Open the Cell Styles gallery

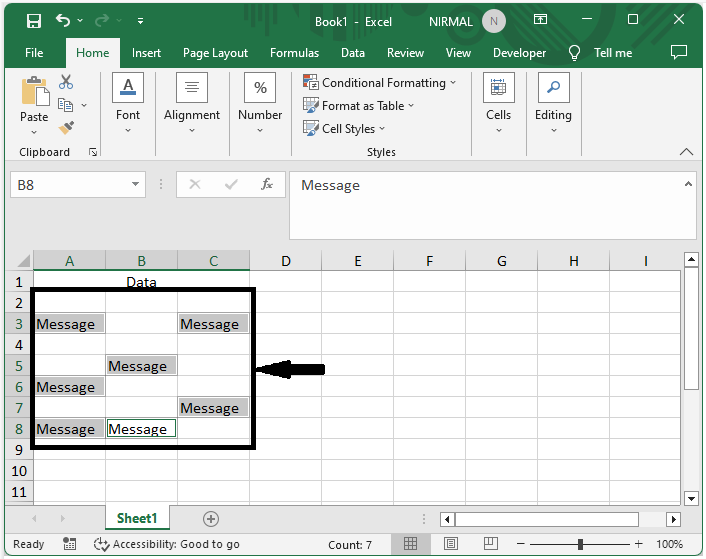point(344,129)
